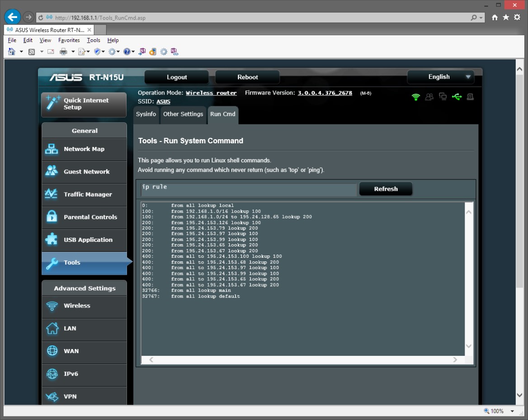Open the firmware version link
The width and height of the screenshot is (528, 420).
coord(325,93)
